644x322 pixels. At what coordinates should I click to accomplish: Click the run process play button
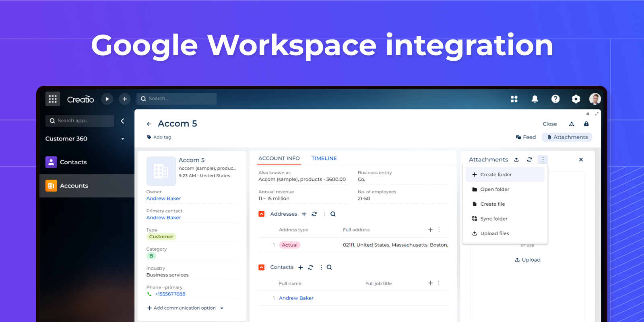point(107,99)
